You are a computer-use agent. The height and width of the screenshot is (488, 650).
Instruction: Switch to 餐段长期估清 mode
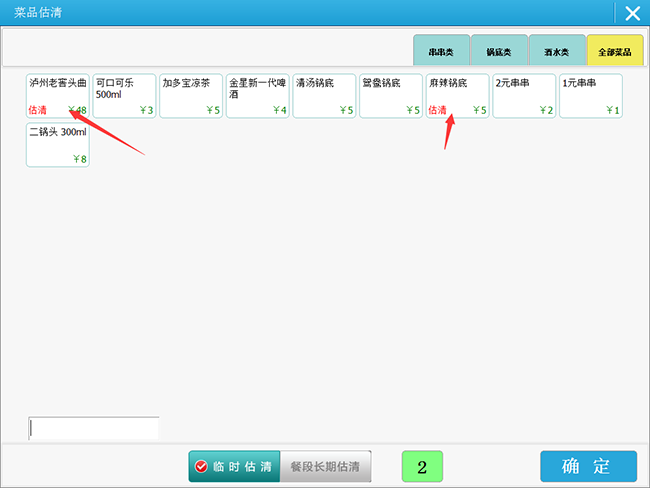pos(326,467)
